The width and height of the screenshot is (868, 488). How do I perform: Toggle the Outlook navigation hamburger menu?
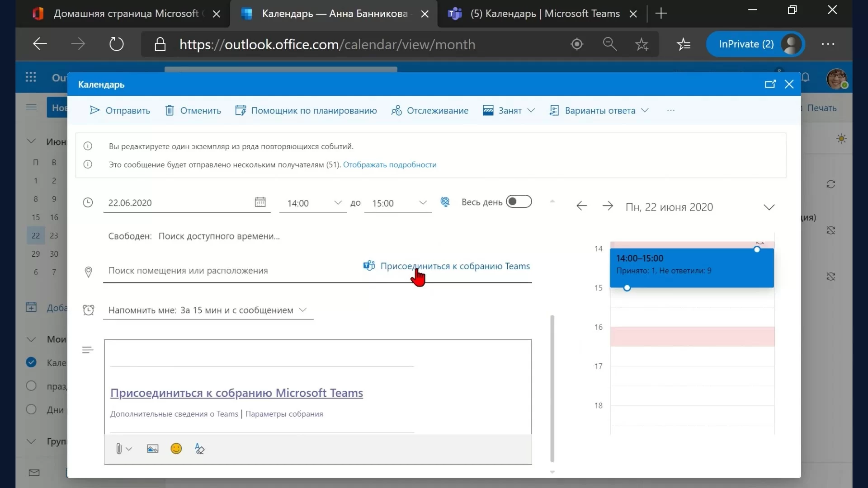click(31, 107)
